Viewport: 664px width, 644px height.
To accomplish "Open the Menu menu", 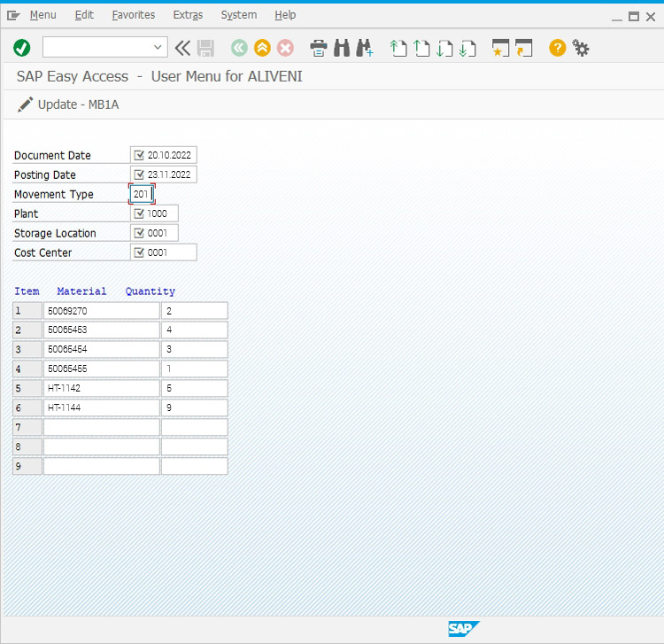I will (43, 15).
